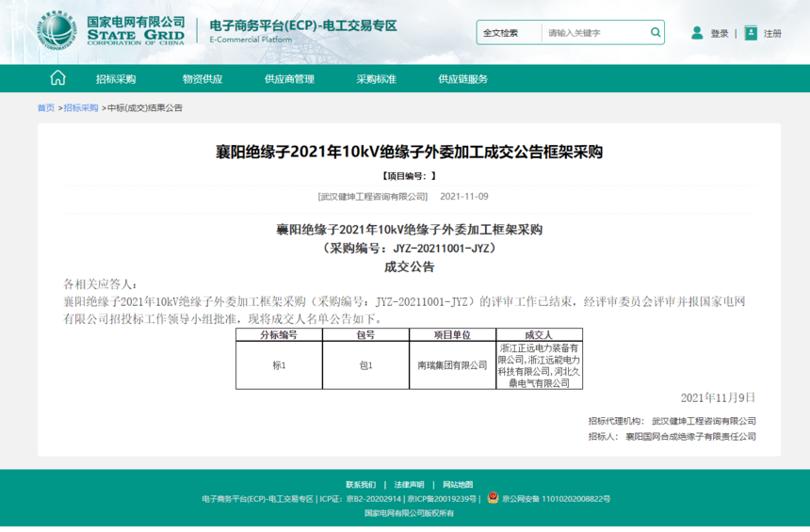Click the 分标编号 column header

point(279,334)
